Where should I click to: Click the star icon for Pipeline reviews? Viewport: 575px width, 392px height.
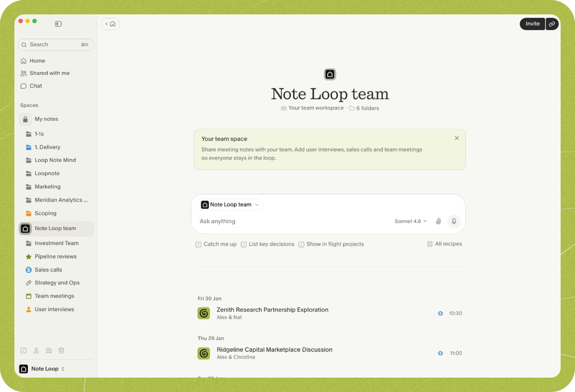coord(29,256)
